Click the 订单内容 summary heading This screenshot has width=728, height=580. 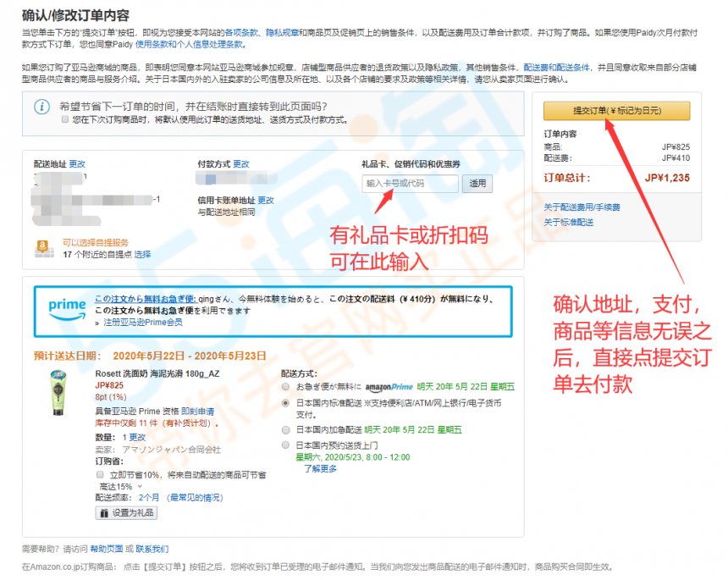(560, 134)
